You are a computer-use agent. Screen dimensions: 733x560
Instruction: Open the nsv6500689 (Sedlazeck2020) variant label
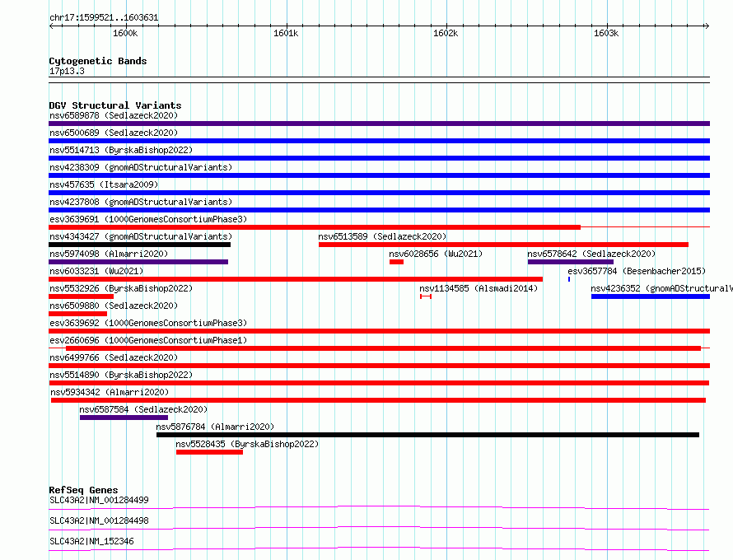pos(114,133)
